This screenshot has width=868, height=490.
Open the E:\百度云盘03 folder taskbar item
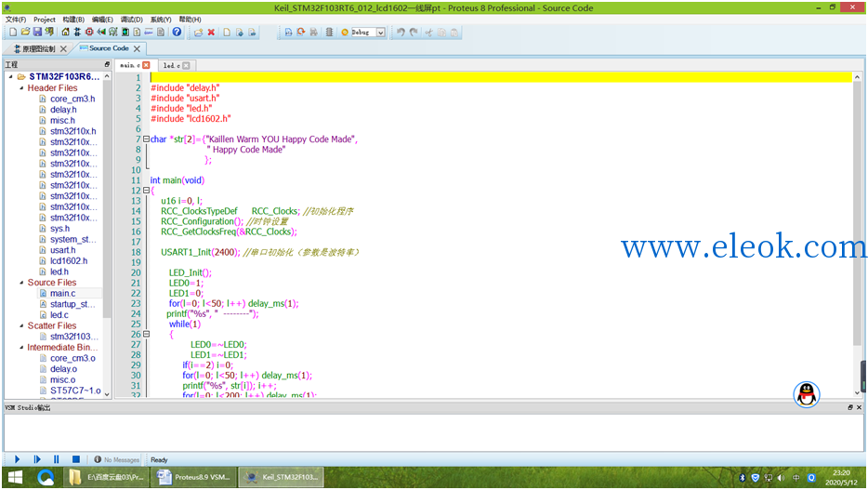107,477
